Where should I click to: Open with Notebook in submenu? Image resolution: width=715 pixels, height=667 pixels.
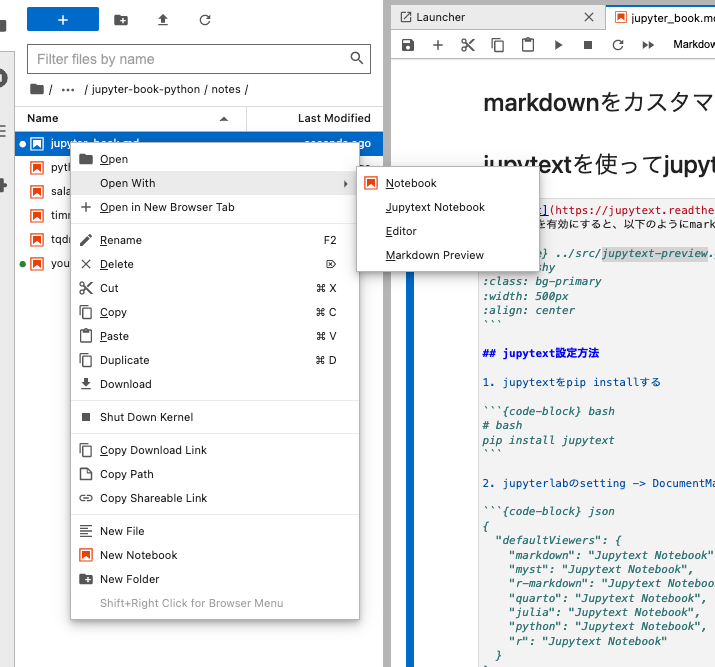pos(448,183)
